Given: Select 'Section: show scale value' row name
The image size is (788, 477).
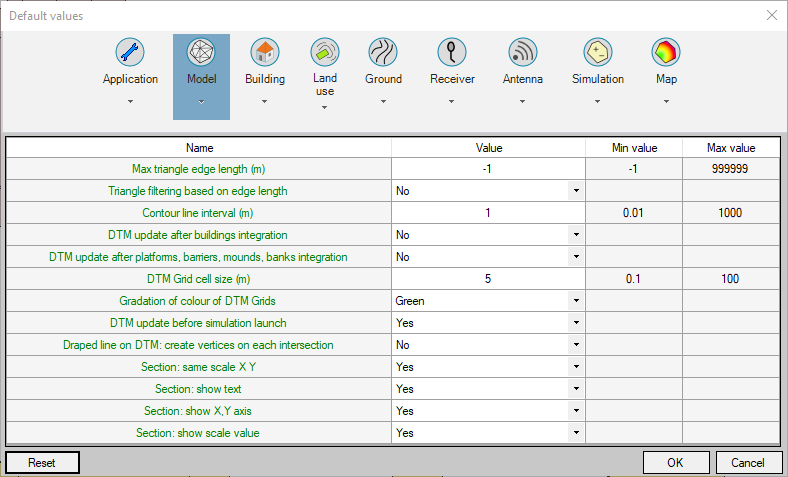Looking at the screenshot, I should pos(198,433).
